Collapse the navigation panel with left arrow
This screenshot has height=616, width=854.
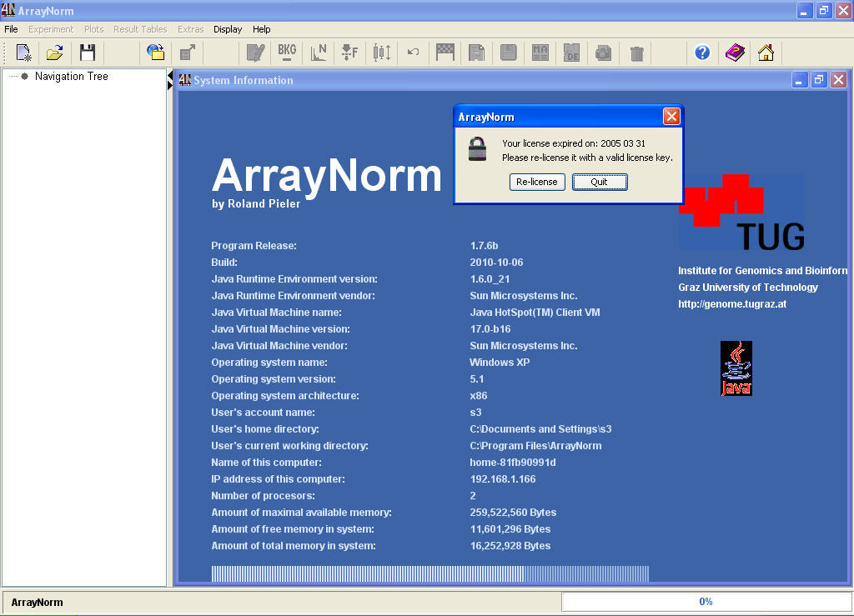tap(170, 75)
